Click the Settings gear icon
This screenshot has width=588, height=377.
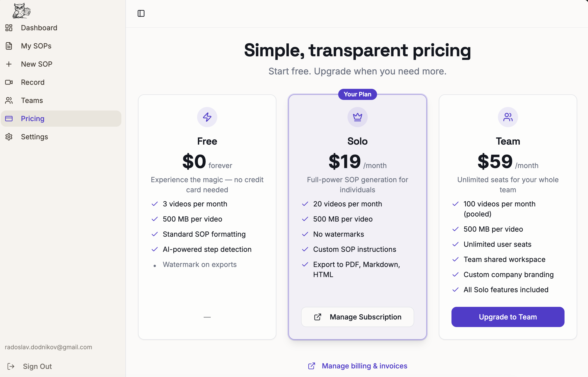pos(9,137)
